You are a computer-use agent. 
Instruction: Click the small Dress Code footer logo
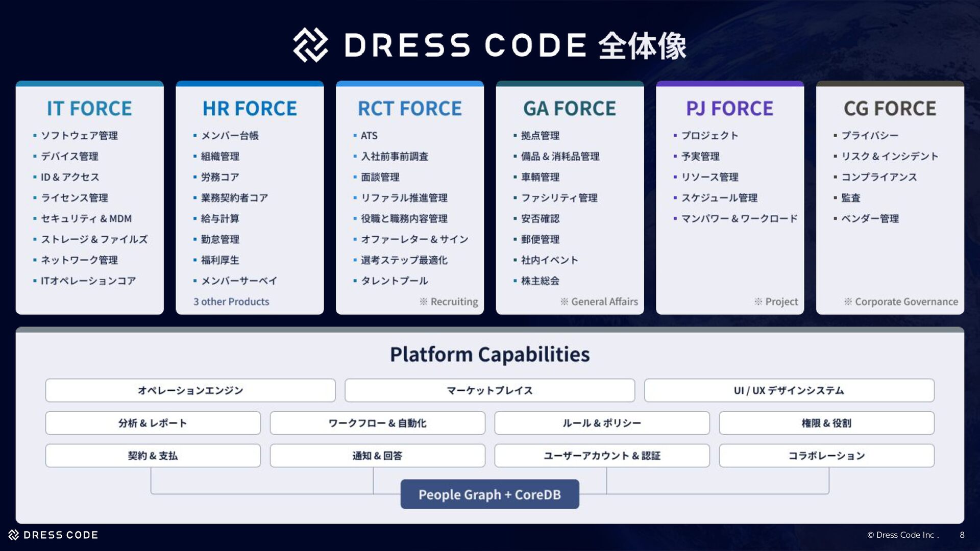point(14,535)
